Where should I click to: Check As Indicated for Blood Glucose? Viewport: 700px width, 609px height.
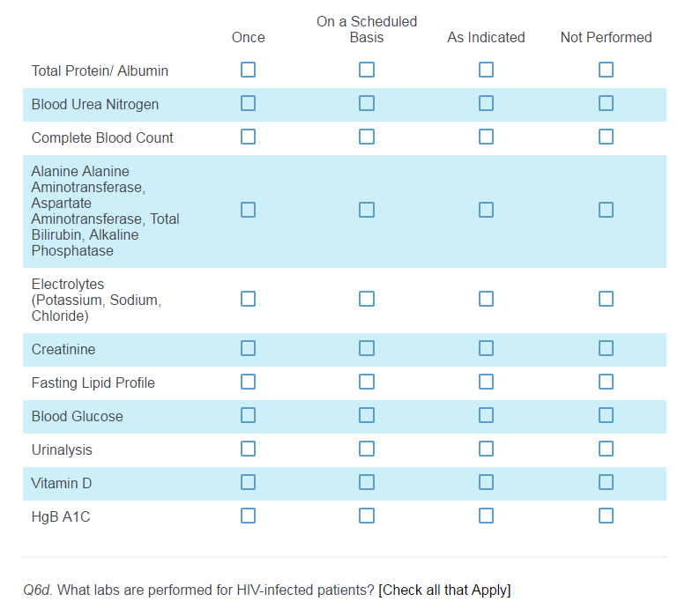point(486,415)
